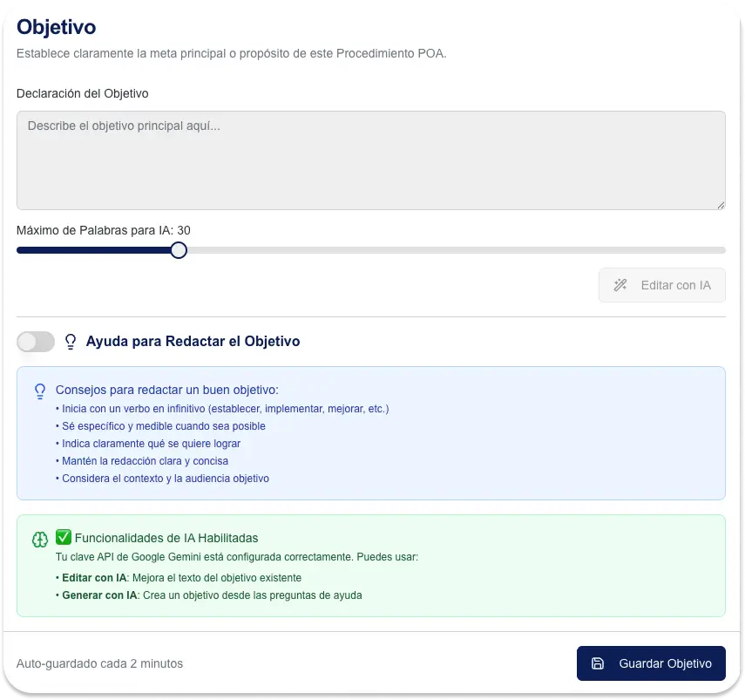Click the Ayuda para Redactar el Objetivo heading
This screenshot has height=700, width=745.
193,342
